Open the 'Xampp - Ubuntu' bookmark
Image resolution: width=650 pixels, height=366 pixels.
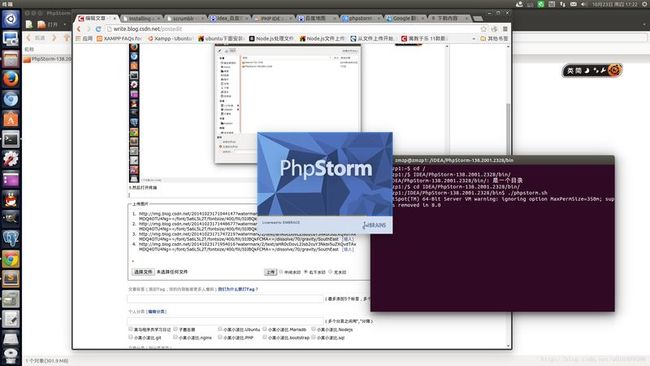pyautogui.click(x=170, y=39)
